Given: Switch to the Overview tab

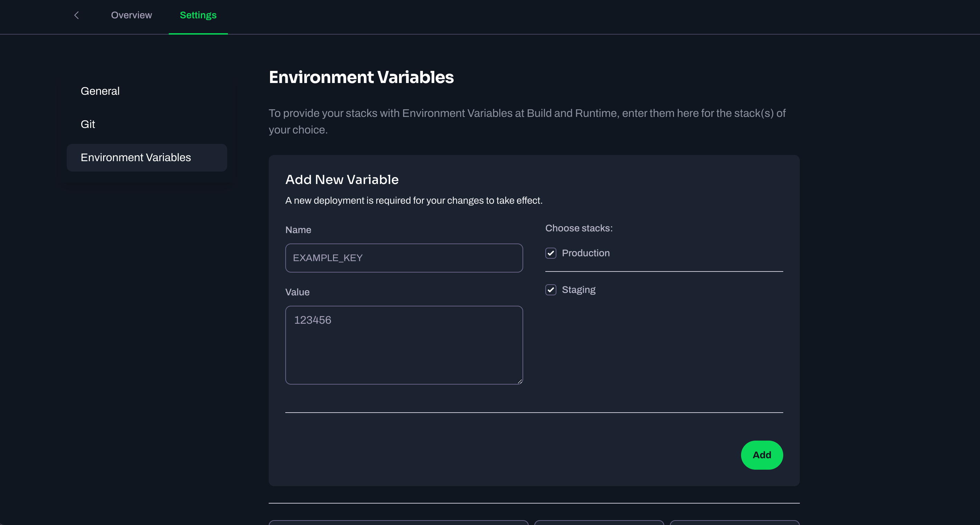Looking at the screenshot, I should click(131, 15).
